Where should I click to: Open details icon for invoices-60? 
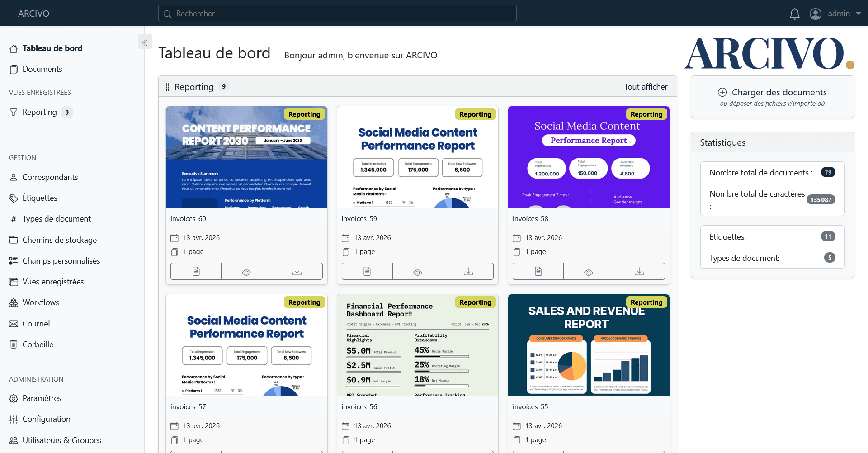[196, 271]
